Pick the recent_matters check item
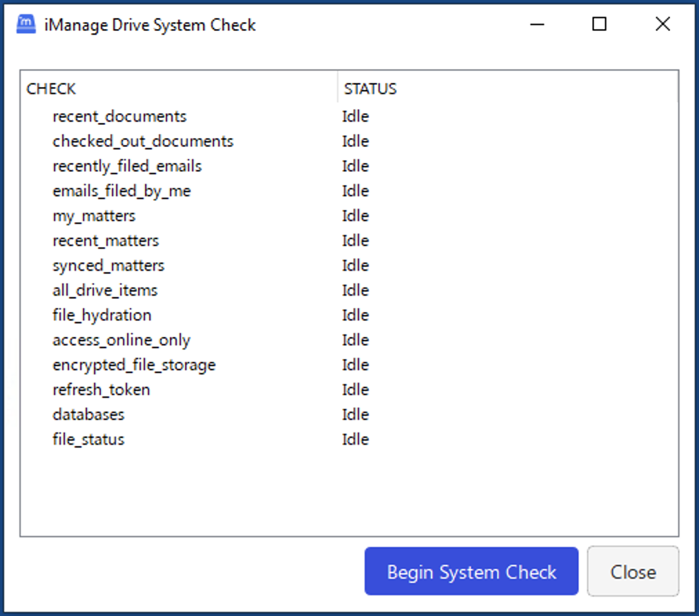Screen dimensions: 699x616 tap(106, 240)
